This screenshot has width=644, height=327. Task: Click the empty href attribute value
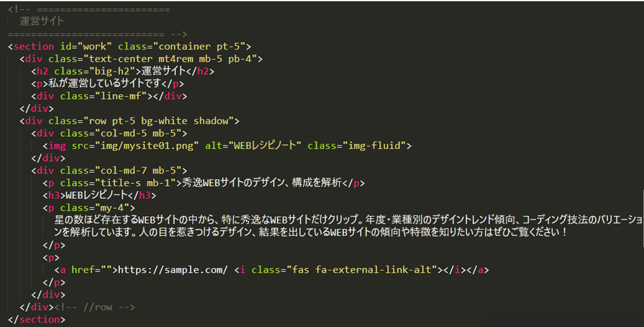106,270
